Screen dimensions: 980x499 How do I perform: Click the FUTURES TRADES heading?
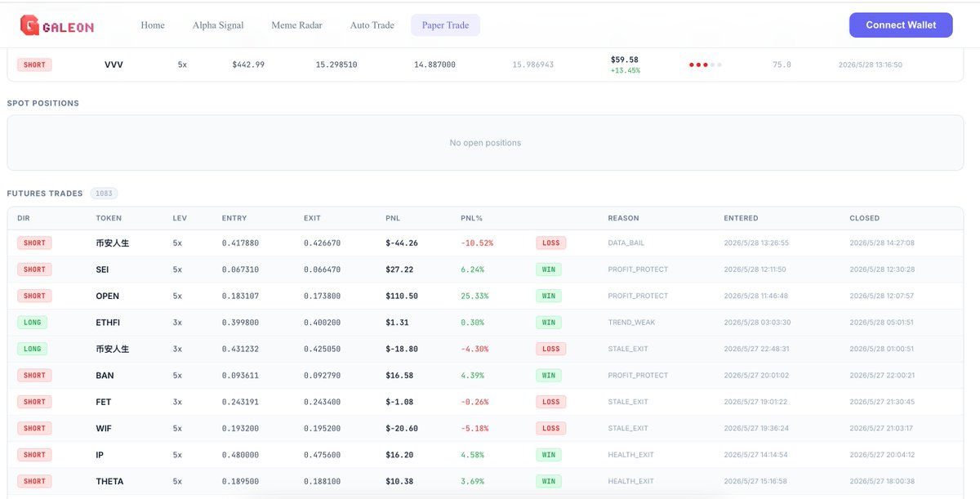45,194
